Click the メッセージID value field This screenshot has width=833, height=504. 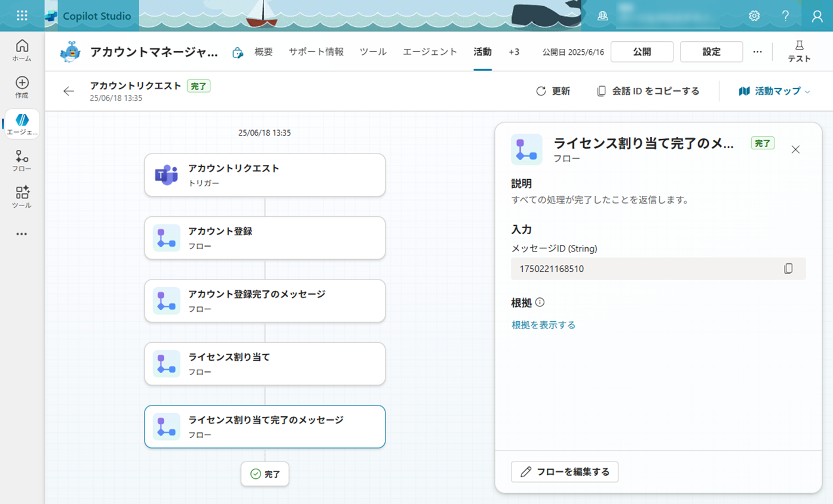[658, 269]
